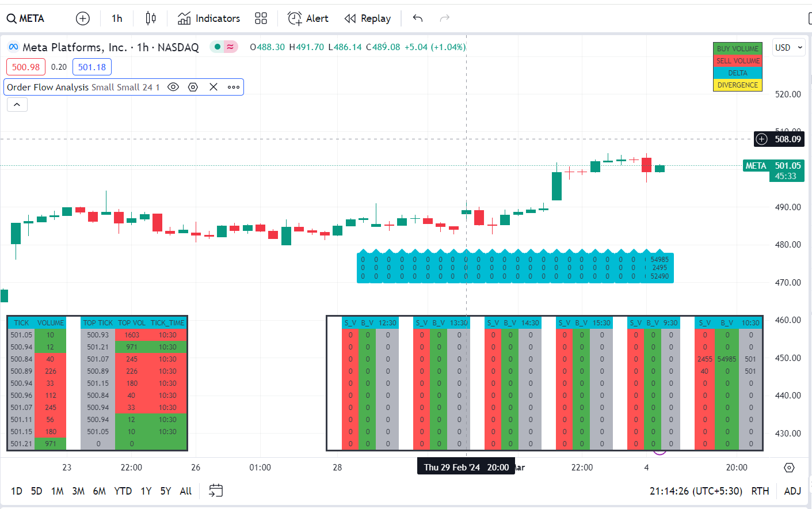Open the Indicators dialog
The image size is (812, 509).
[x=209, y=18]
